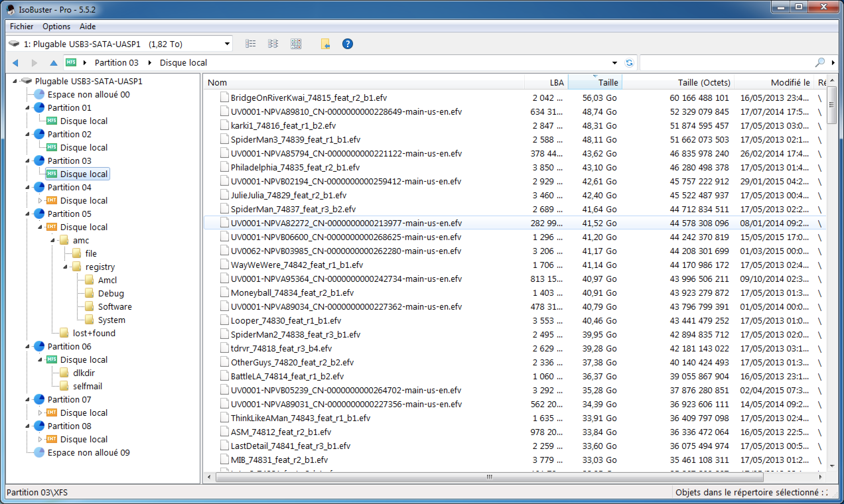
Task: Open the Fichier menu
Action: click(x=22, y=26)
